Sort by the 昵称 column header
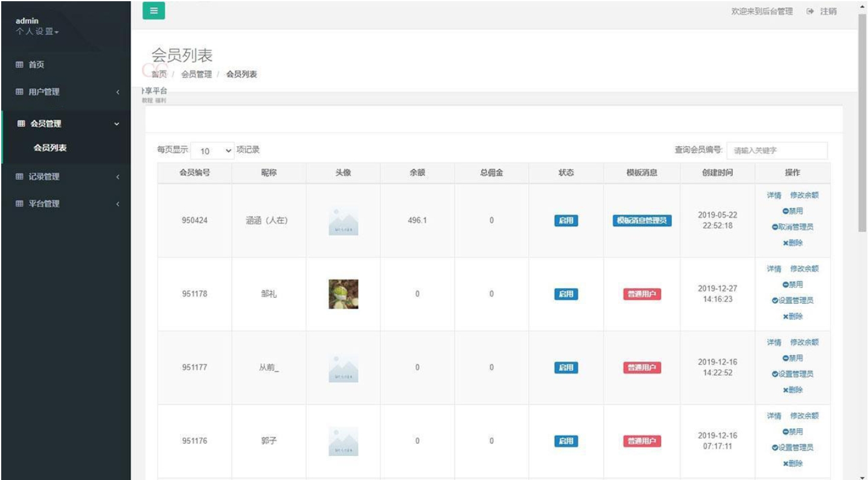Image resolution: width=868 pixels, height=480 pixels. click(x=269, y=172)
